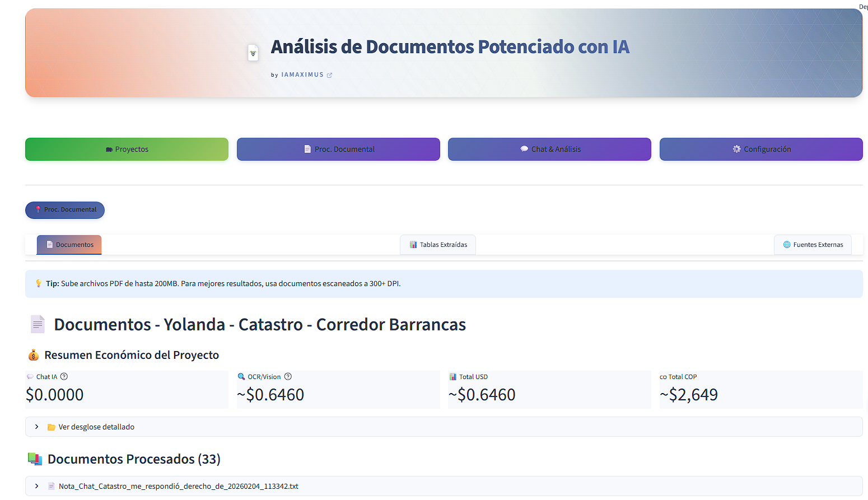Click the green Proyectos navigation button
The height and width of the screenshot is (500, 868).
point(127,149)
